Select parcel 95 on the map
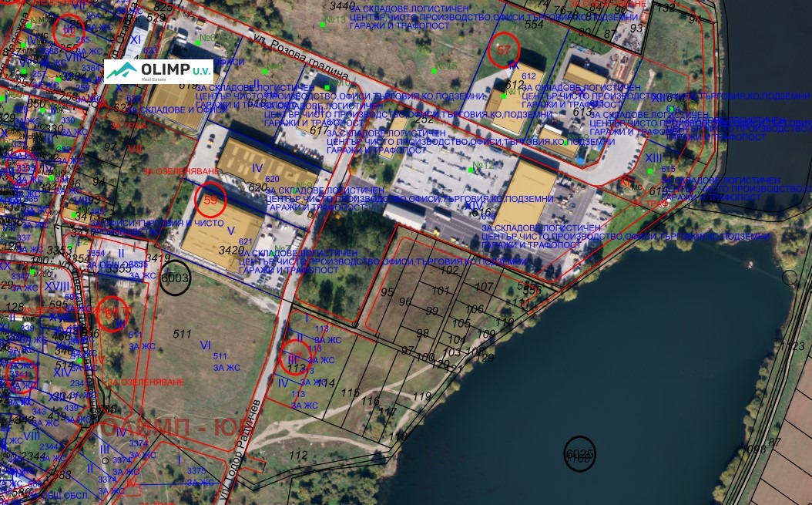This screenshot has height=505, width=812. click(x=387, y=292)
